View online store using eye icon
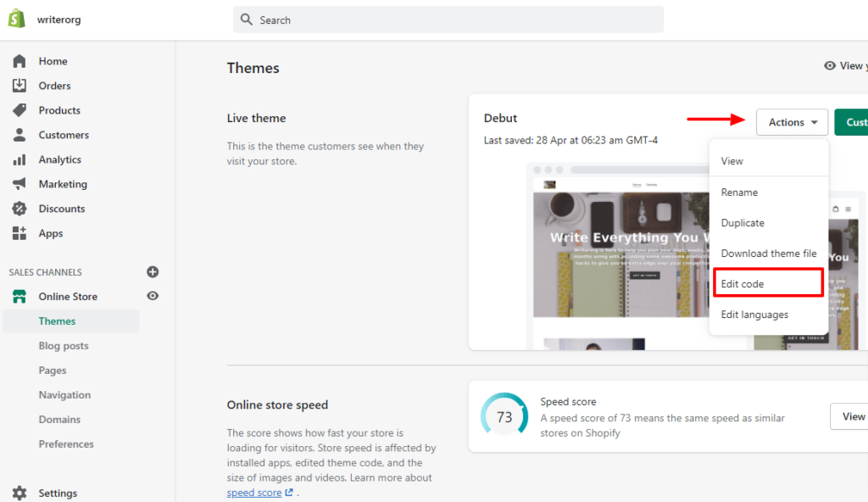Viewport: 868px width, 502px height. pos(153,296)
